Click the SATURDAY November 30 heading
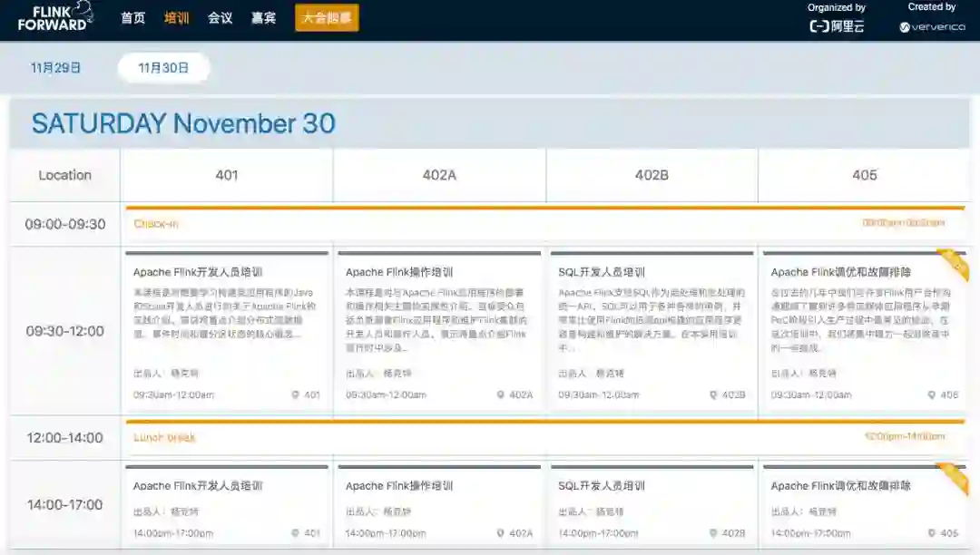The image size is (980, 555). tap(183, 123)
